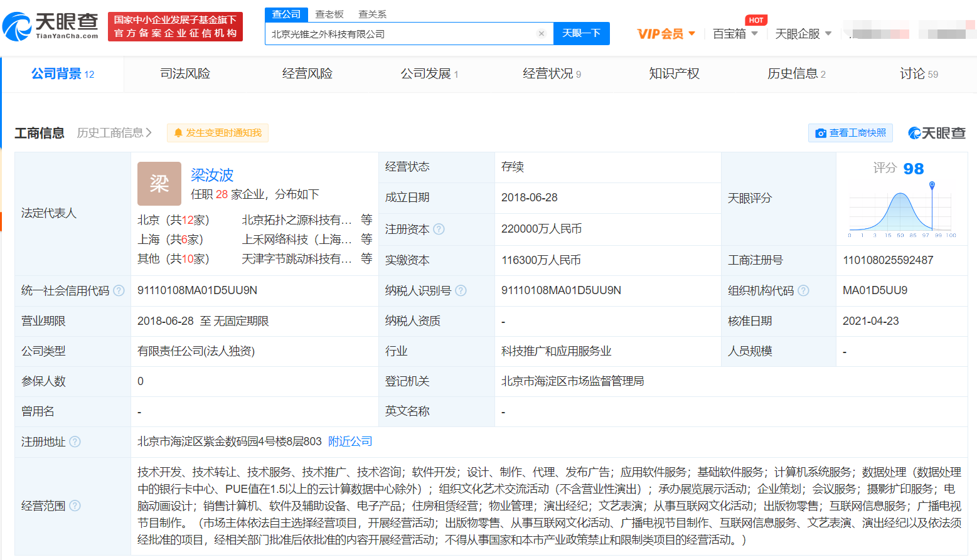Click help icon next to 注册地址
977x560 pixels.
pyautogui.click(x=75, y=442)
